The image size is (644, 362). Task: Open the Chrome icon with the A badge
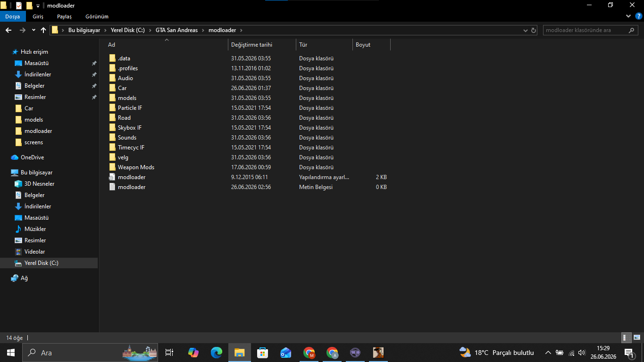coord(332,353)
